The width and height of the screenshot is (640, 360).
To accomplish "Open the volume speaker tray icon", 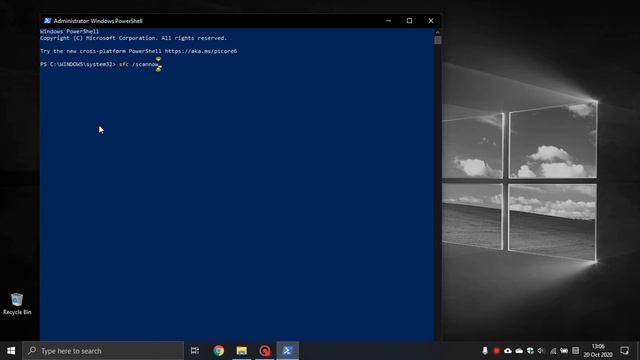I will point(541,351).
